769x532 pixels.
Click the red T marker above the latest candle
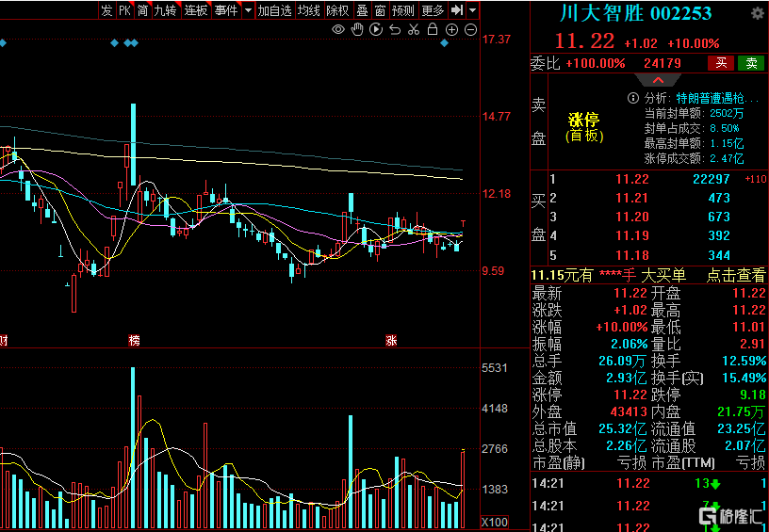coord(463,224)
